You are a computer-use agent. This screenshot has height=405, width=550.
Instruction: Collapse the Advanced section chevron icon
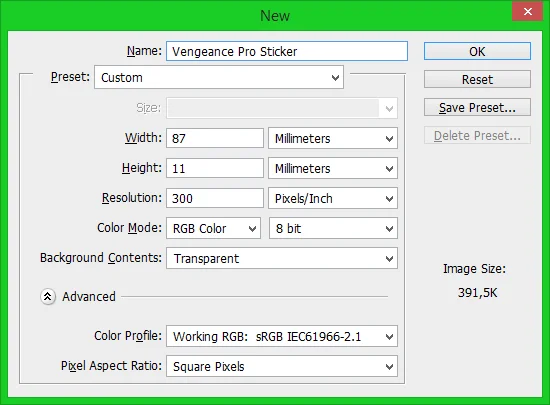click(48, 297)
